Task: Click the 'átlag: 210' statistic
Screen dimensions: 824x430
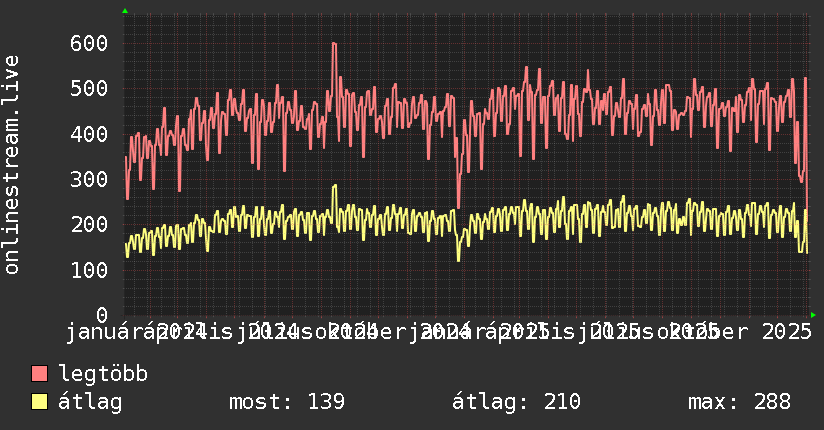Action: [x=516, y=402]
